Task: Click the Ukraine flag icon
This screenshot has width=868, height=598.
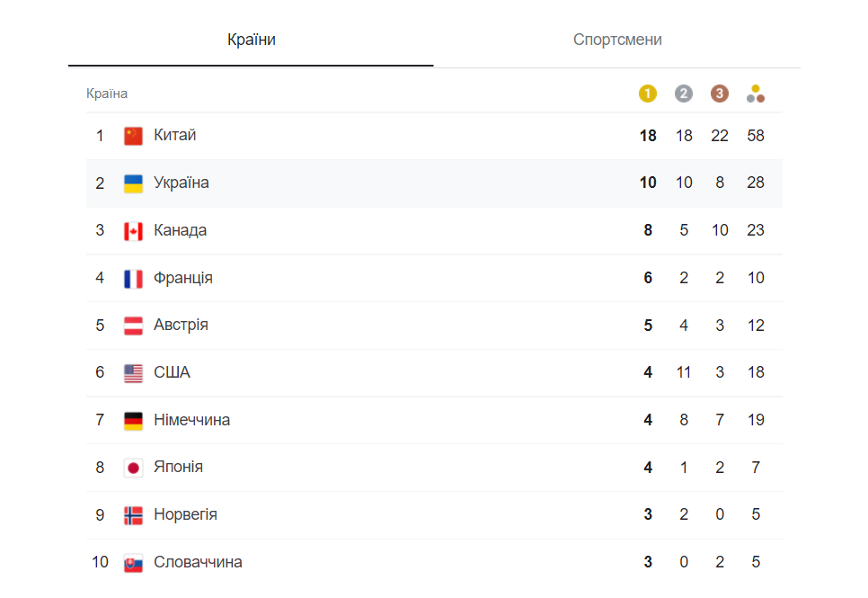Action: (x=133, y=183)
